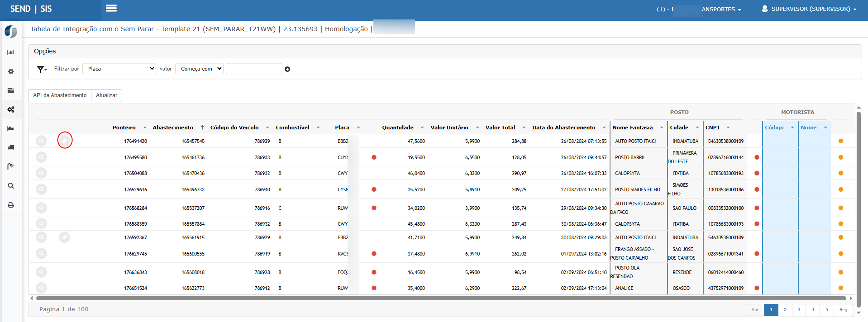Viewport: 868px width, 322px height.
Task: Click the 'API de Abastecimento' button
Action: pos(60,95)
